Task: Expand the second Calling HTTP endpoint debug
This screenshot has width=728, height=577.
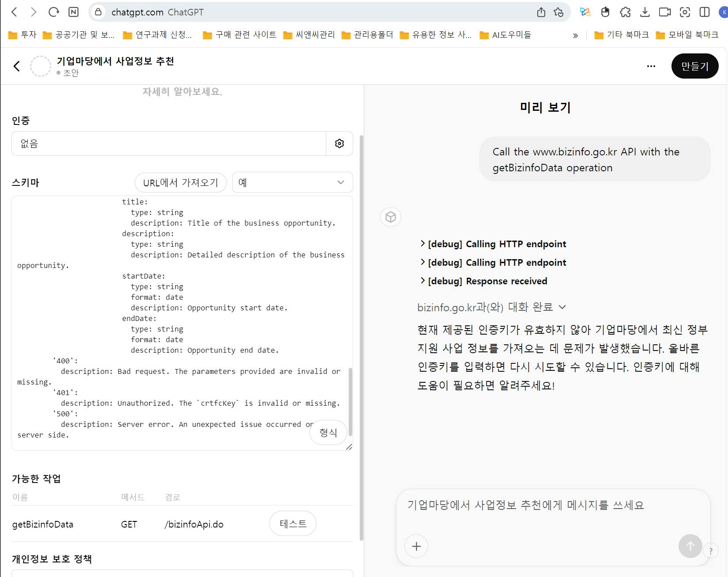Action: (494, 263)
